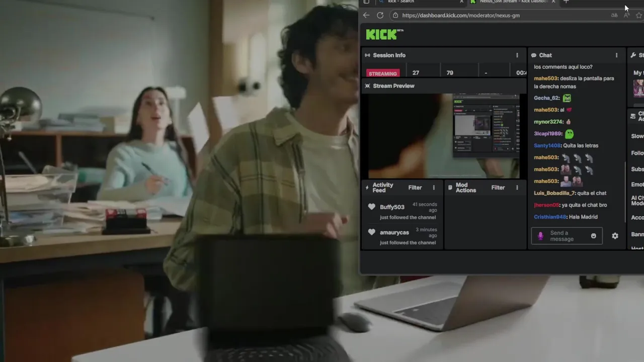This screenshot has width=644, height=362.
Task: Click username 3lcapi1989 in chat
Action: coord(548,134)
